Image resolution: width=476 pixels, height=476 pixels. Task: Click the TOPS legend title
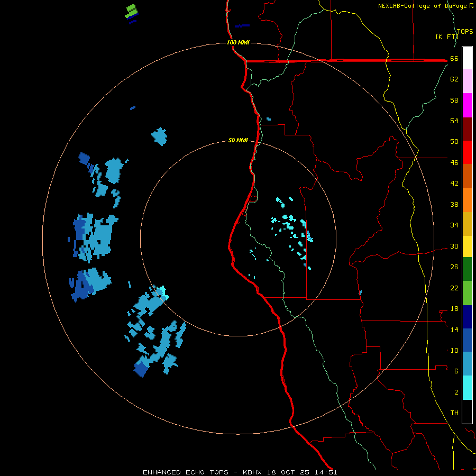point(465,32)
